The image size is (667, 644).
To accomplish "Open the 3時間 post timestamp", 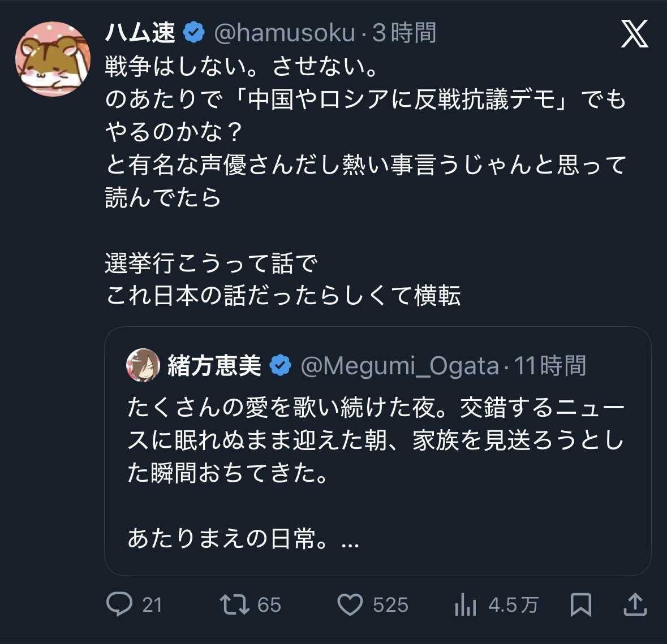I will pyautogui.click(x=404, y=33).
